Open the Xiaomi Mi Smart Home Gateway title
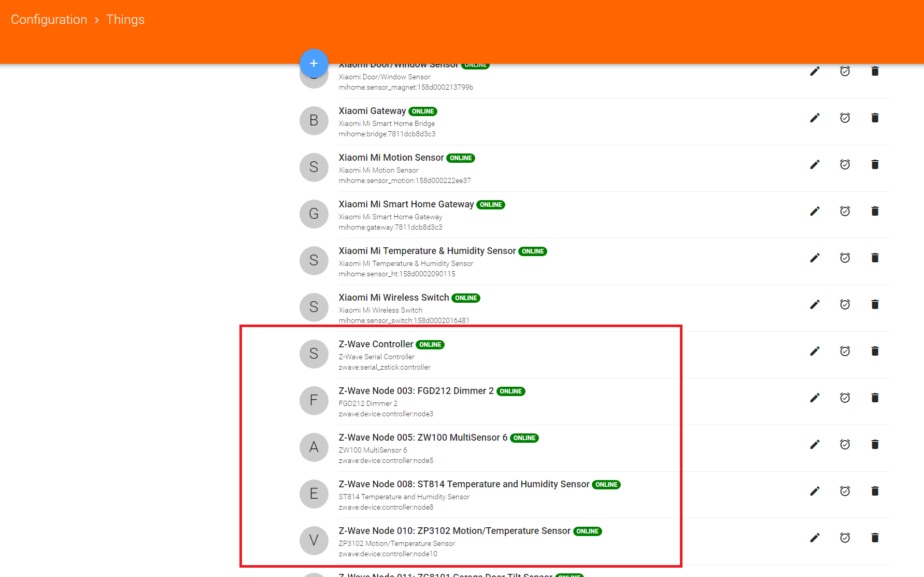This screenshot has height=577, width=924. pos(406,204)
